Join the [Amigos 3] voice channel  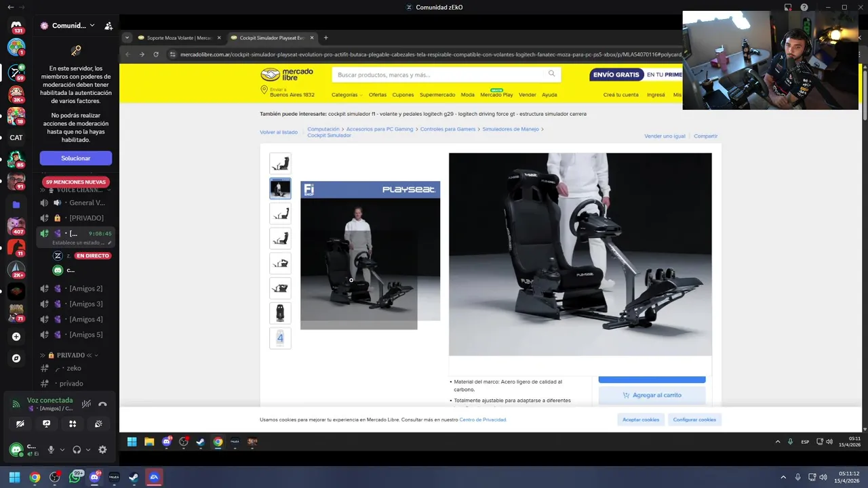(75, 304)
